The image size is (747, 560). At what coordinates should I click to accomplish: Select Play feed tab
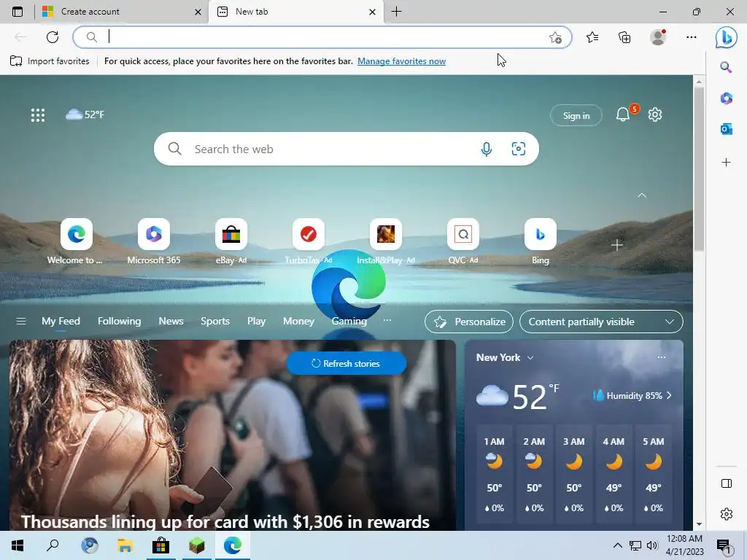[256, 322]
